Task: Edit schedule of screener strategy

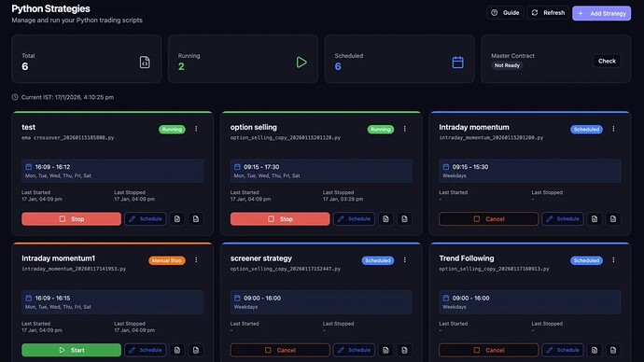Action: (354, 350)
